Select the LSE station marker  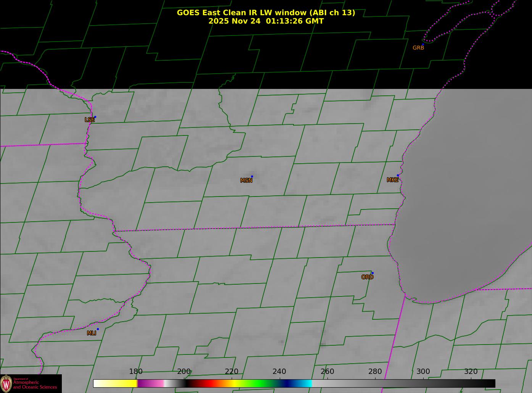tap(95, 117)
